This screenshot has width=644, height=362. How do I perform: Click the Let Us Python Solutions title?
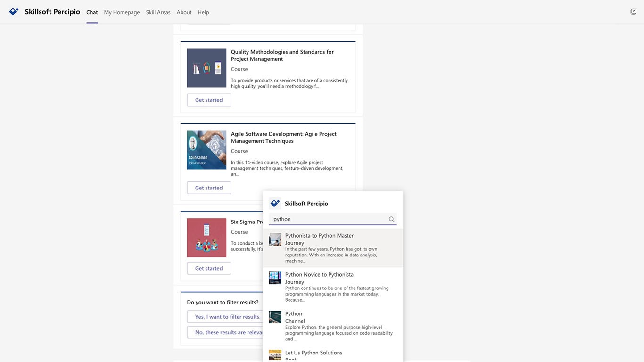[x=314, y=353]
